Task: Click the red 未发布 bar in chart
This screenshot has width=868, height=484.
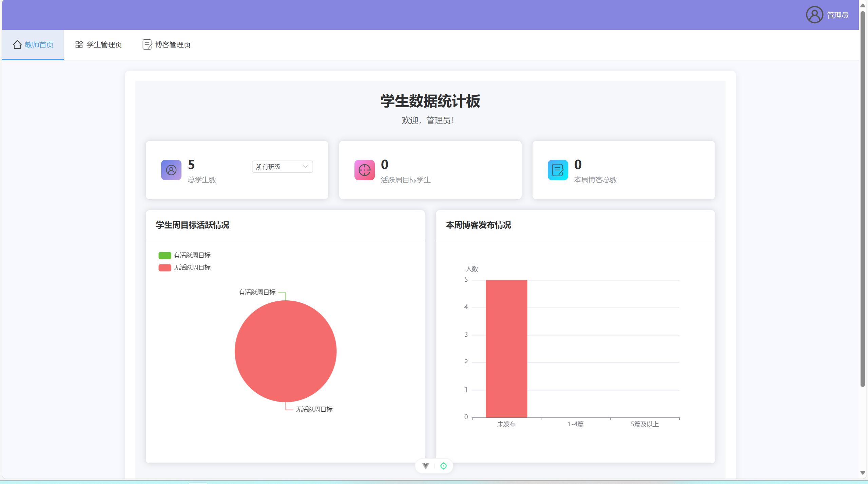Action: pos(506,349)
